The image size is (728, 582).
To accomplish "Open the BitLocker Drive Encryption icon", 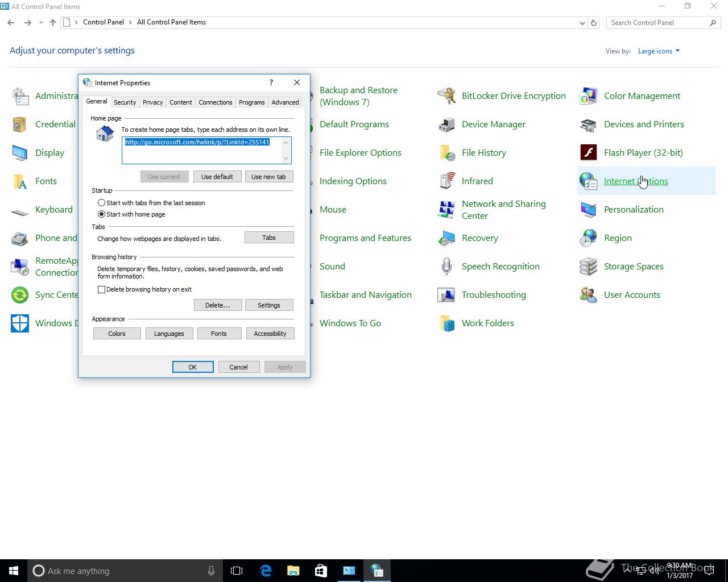I will (446, 96).
